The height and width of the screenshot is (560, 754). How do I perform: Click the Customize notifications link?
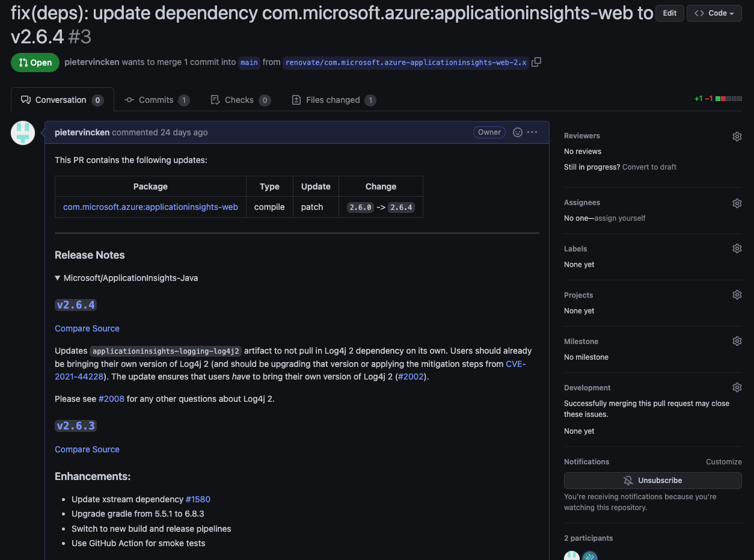click(724, 462)
